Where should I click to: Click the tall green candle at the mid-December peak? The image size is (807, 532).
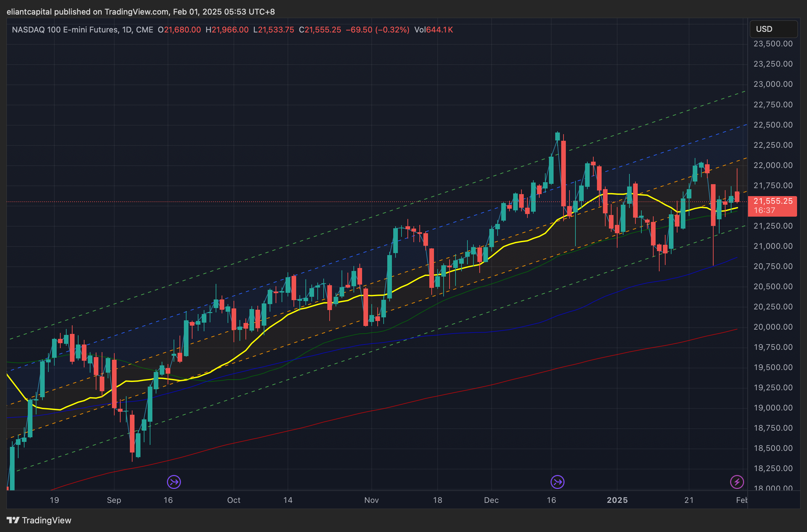(x=551, y=170)
